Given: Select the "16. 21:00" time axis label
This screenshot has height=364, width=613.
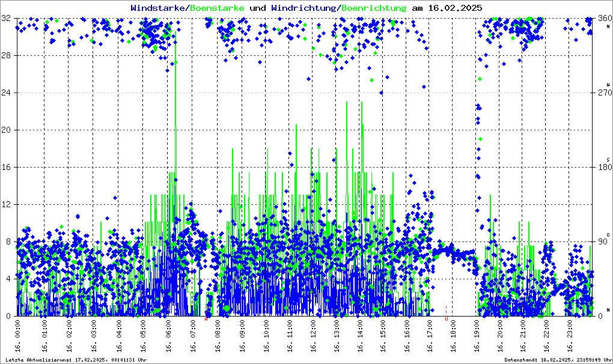Looking at the screenshot, I should pos(523,336).
